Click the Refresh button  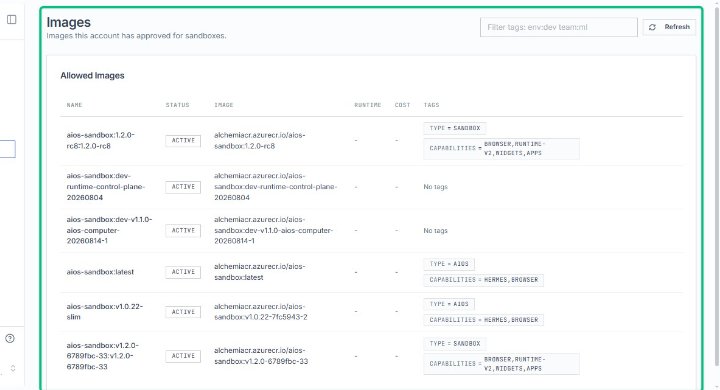click(669, 27)
